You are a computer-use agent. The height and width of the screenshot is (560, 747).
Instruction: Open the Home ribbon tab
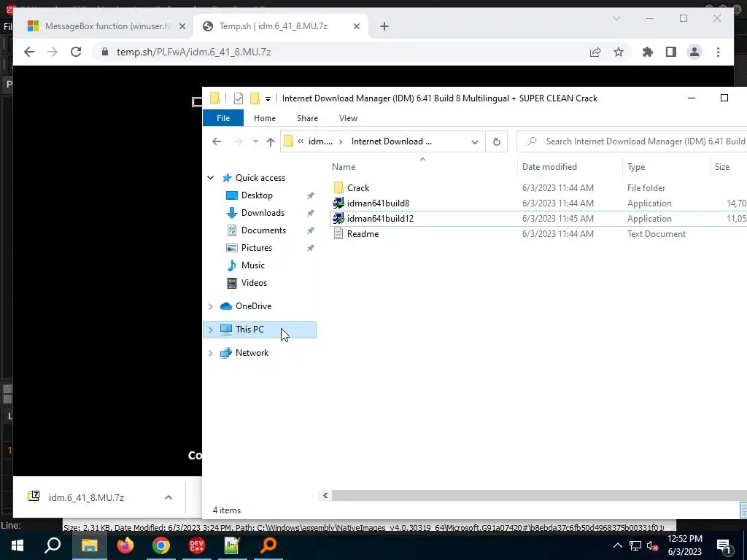(x=264, y=118)
